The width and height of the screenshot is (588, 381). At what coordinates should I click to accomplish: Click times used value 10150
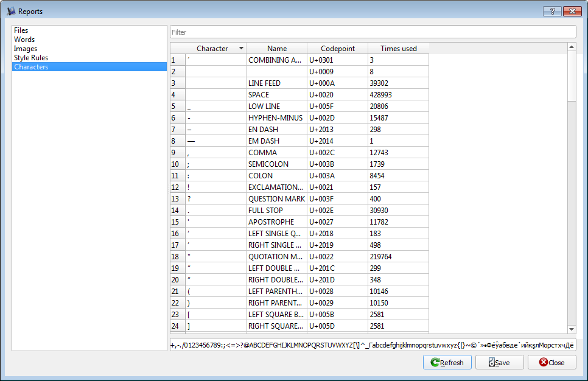tap(398, 303)
